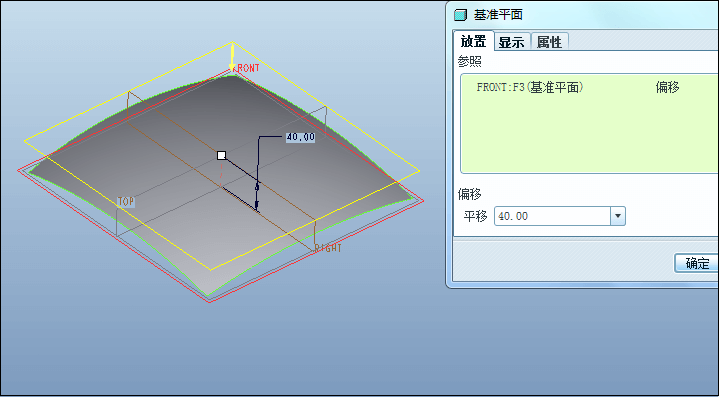
Task: Expand the 平移 value dropdown arrow
Action: (618, 216)
